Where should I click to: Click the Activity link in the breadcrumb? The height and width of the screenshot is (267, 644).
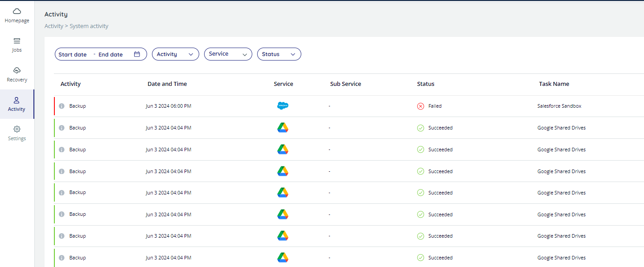tap(54, 26)
